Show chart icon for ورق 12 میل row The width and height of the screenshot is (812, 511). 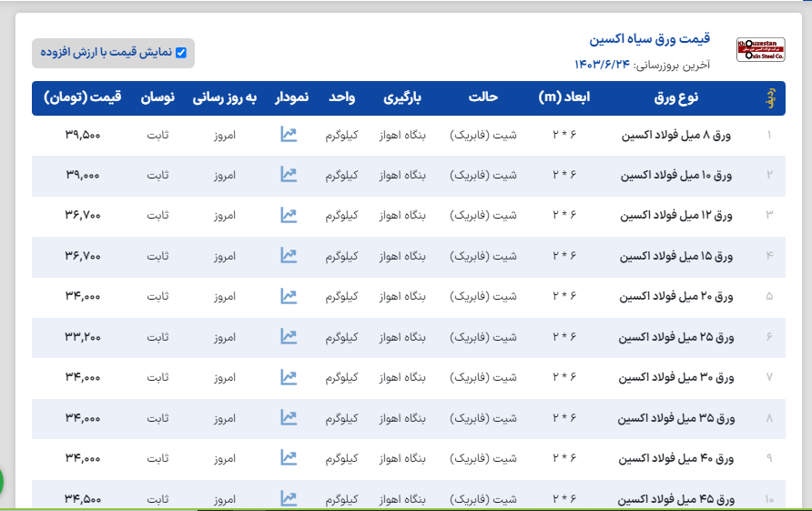[289, 216]
